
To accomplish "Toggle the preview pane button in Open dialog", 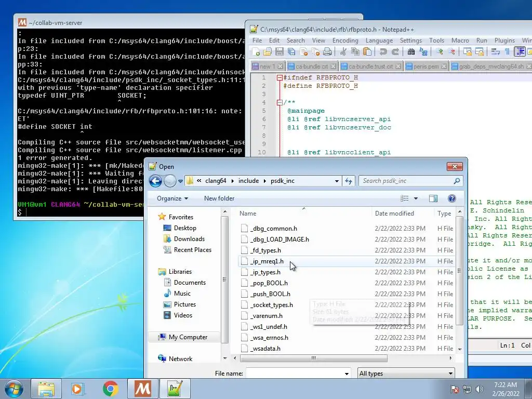I will pos(433,198).
